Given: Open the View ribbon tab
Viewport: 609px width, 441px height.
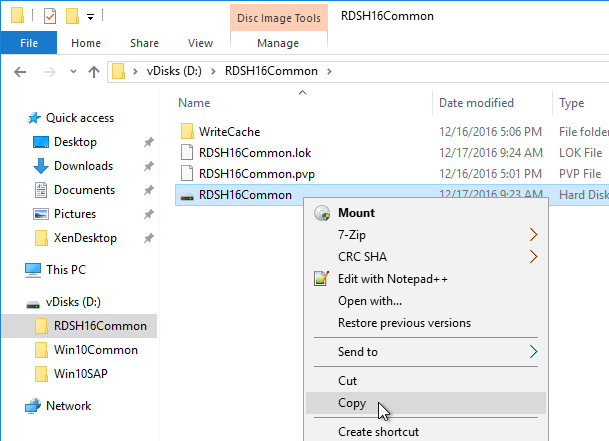Looking at the screenshot, I should pyautogui.click(x=200, y=43).
